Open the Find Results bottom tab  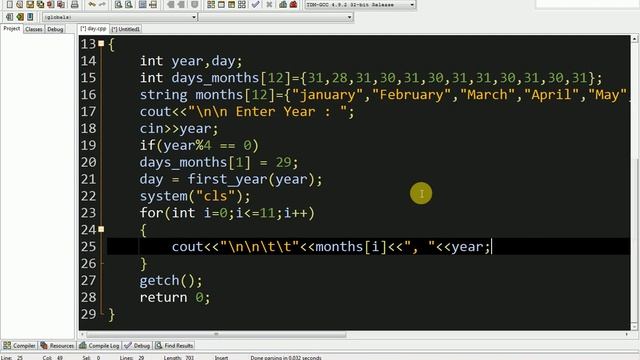click(174, 346)
